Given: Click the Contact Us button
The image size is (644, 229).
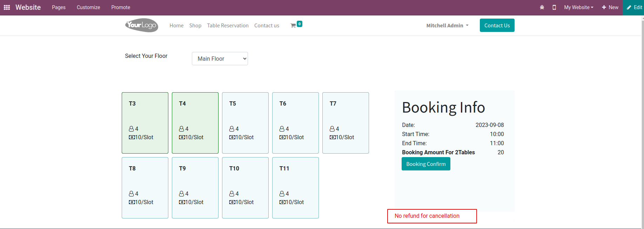Looking at the screenshot, I should pyautogui.click(x=497, y=25).
